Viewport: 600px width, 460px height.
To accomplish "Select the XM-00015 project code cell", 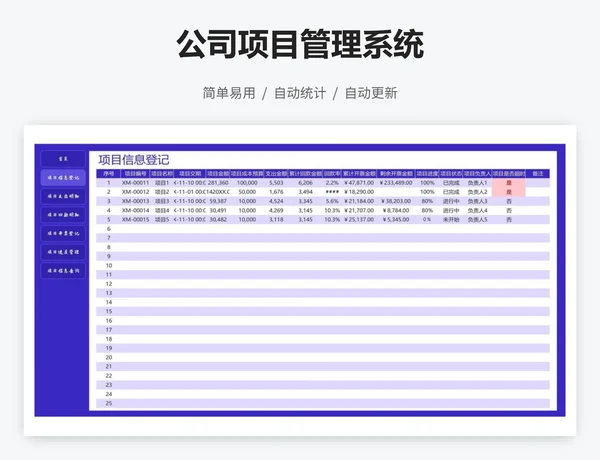I will tap(135, 220).
